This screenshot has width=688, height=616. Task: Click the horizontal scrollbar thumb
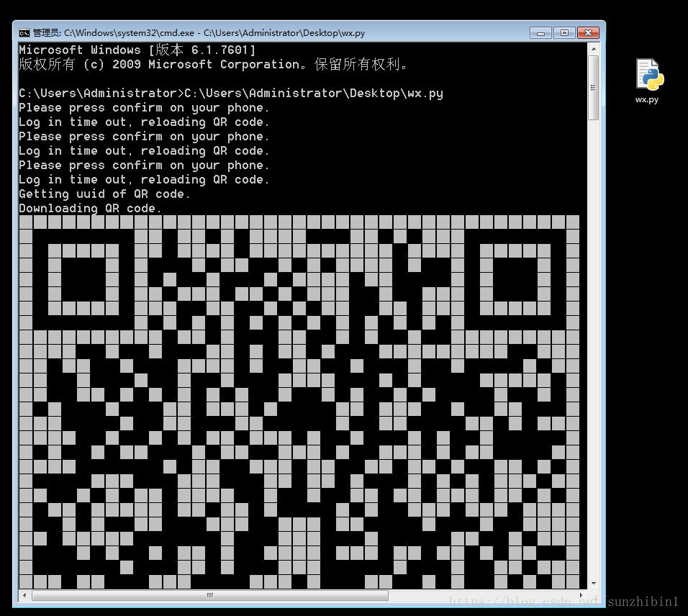pyautogui.click(x=209, y=595)
